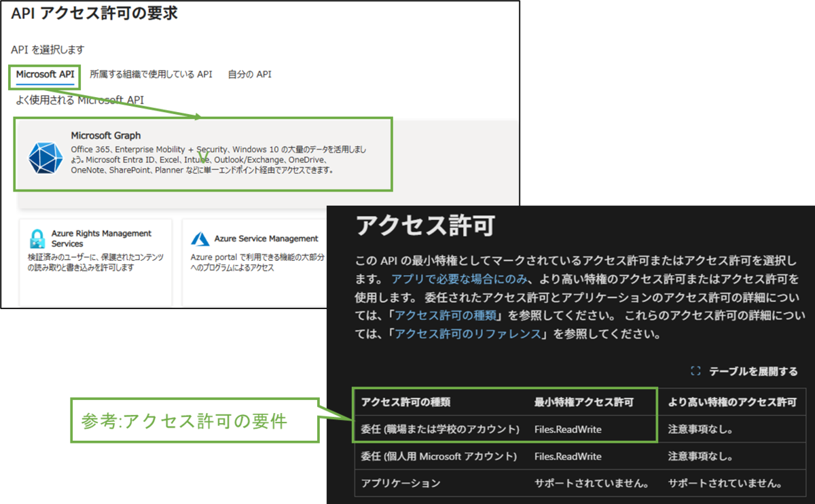This screenshot has height=504, width=815.
Task: Follow the アプリで必要な場合にのみ link
Action: 459,278
